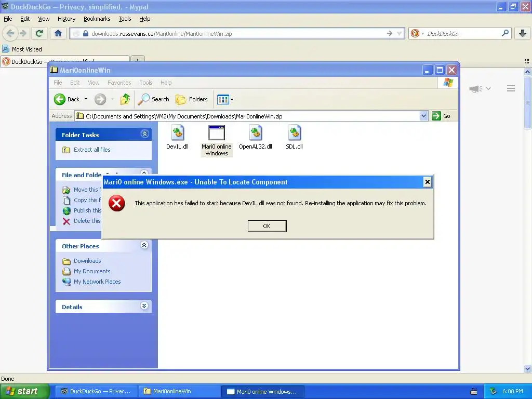Expand the Details panel
The height and width of the screenshot is (399, 532).
(x=144, y=306)
